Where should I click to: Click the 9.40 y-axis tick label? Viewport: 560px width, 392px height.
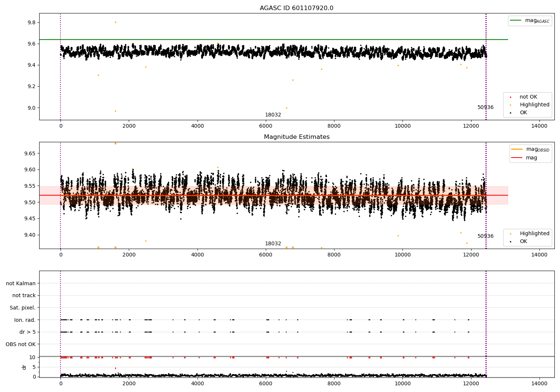click(30, 235)
